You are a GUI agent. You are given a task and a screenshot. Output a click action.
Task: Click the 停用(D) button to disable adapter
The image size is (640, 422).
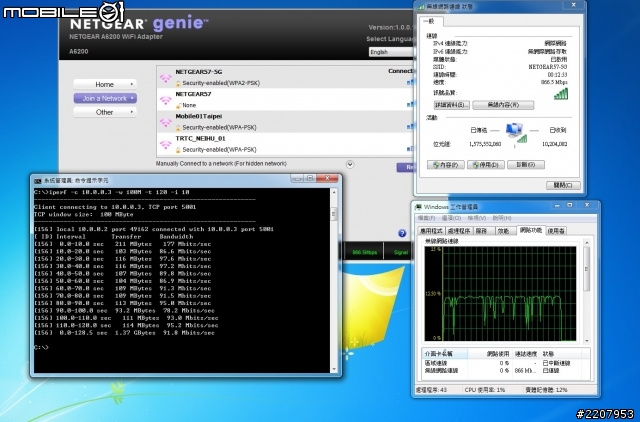click(485, 165)
